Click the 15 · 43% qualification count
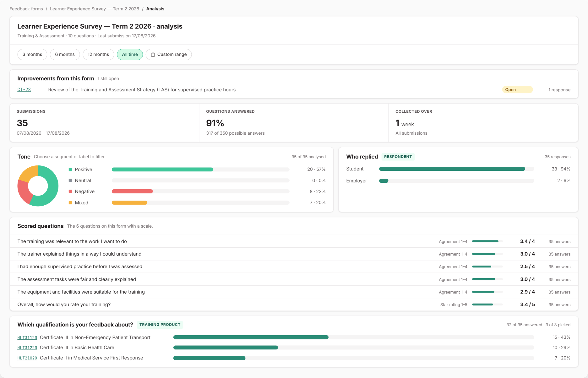This screenshot has width=588, height=378. [561, 337]
